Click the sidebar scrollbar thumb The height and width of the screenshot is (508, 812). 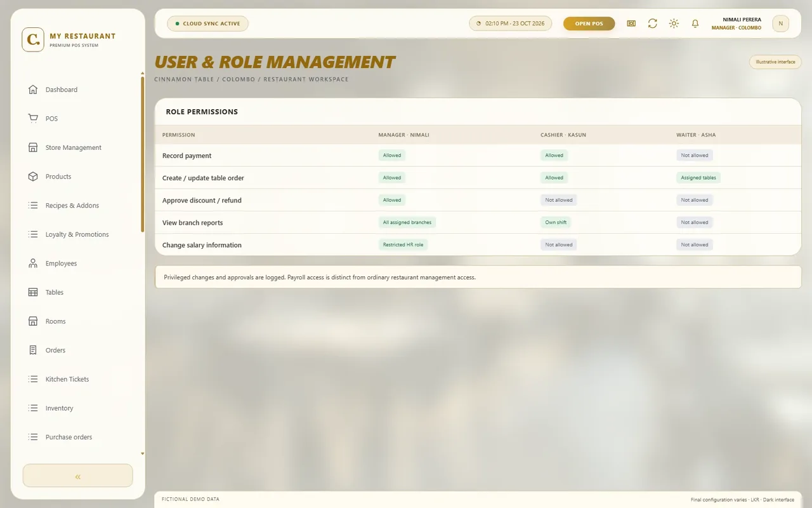(143, 154)
